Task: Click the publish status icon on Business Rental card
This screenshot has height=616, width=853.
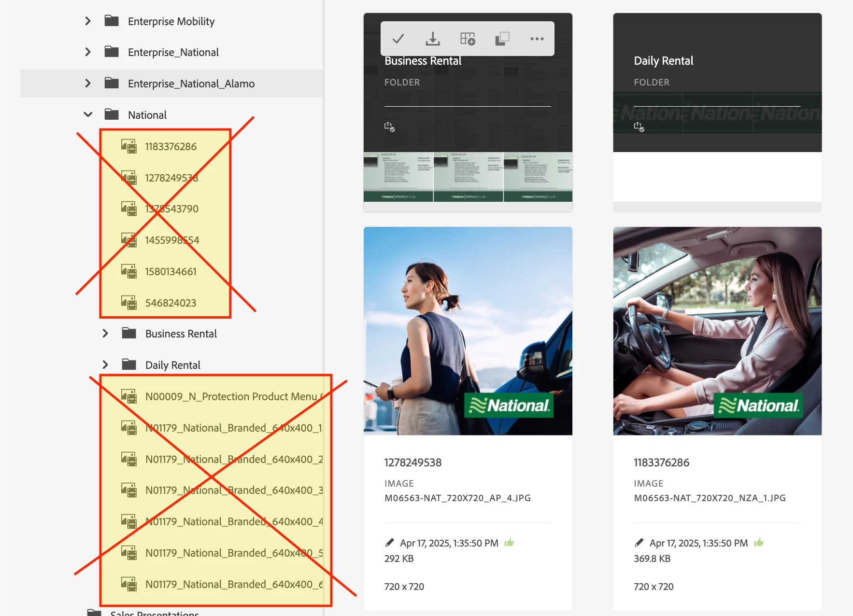Action: click(x=389, y=126)
